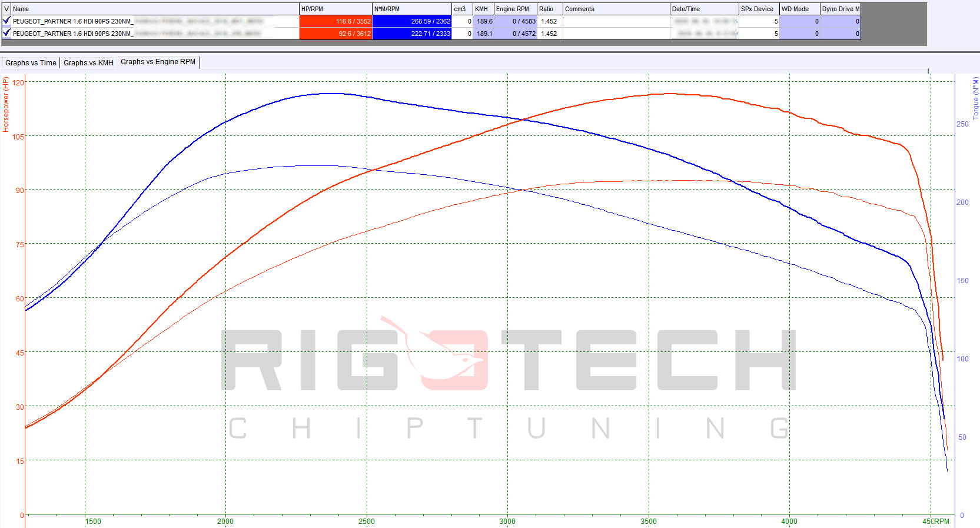The image size is (980, 528).
Task: Click the Horsepower (HP) axis label
Action: (x=6, y=105)
